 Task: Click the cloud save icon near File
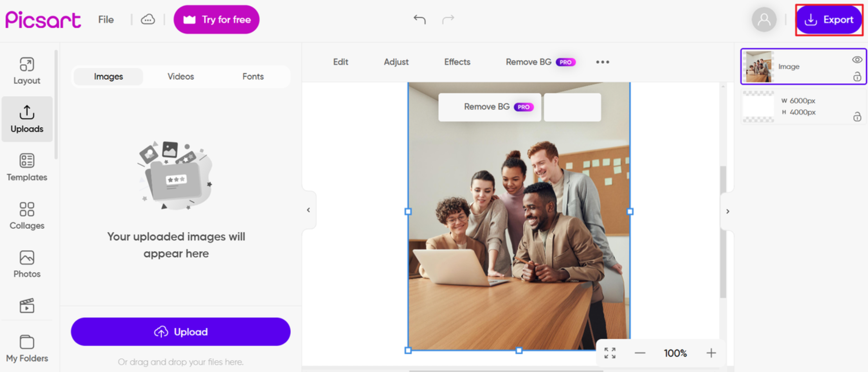pyautogui.click(x=148, y=19)
